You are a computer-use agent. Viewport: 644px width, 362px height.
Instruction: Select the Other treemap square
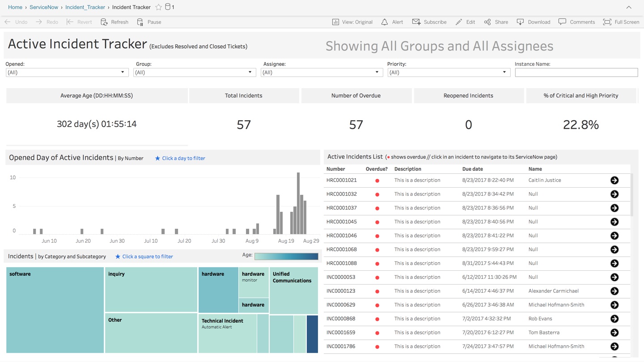pos(151,333)
